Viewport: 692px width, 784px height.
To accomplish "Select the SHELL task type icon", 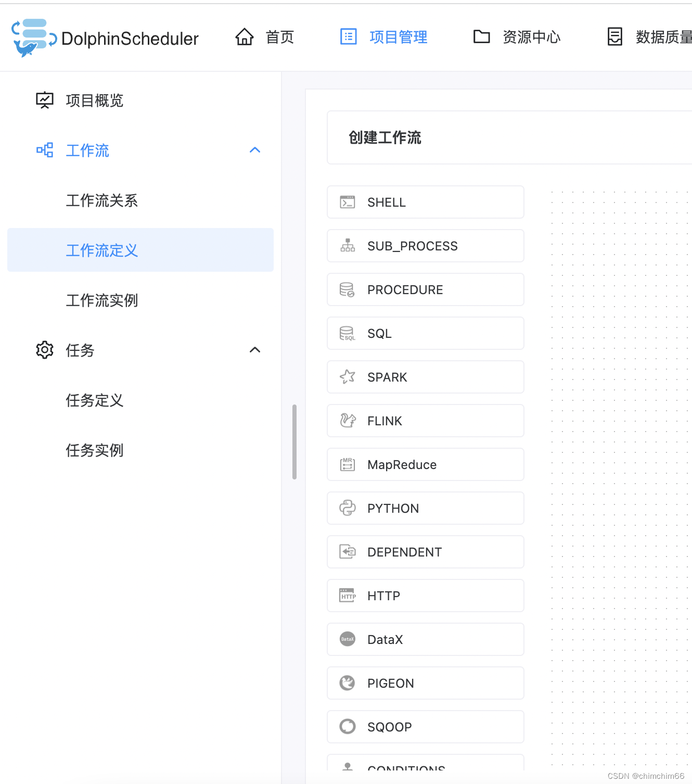I will click(x=348, y=202).
